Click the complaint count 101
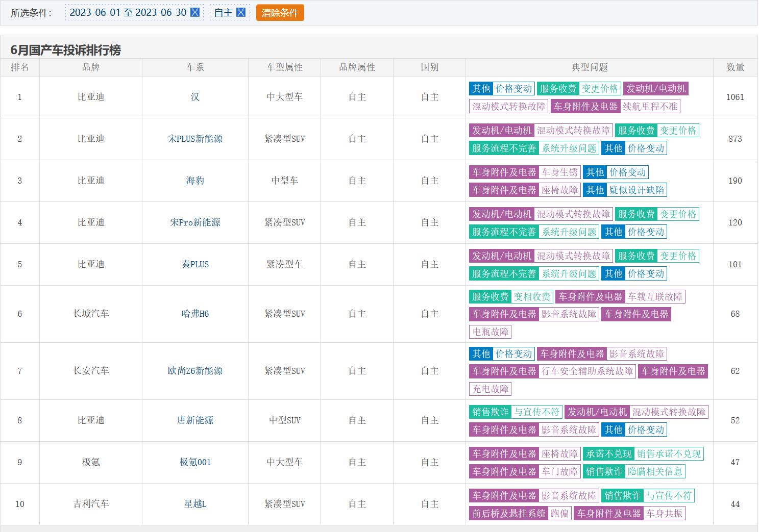The width and height of the screenshot is (759, 532). [x=735, y=264]
